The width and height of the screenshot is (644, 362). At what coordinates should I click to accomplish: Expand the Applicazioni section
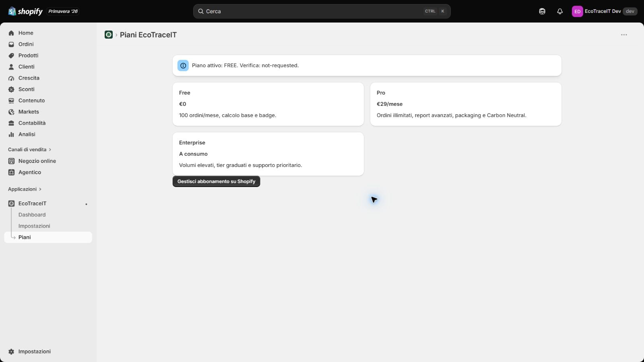coord(25,189)
